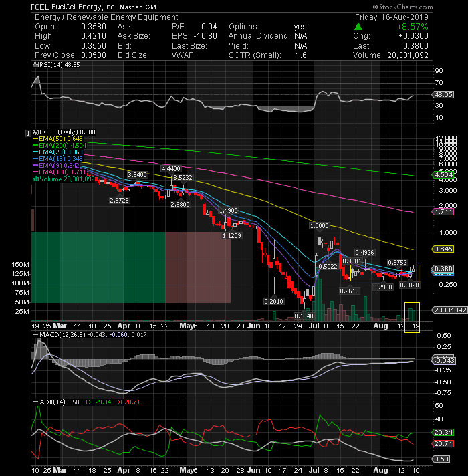Click the EPS value -10.80
Image resolution: width=468 pixels, height=476 pixels.
coord(205,36)
